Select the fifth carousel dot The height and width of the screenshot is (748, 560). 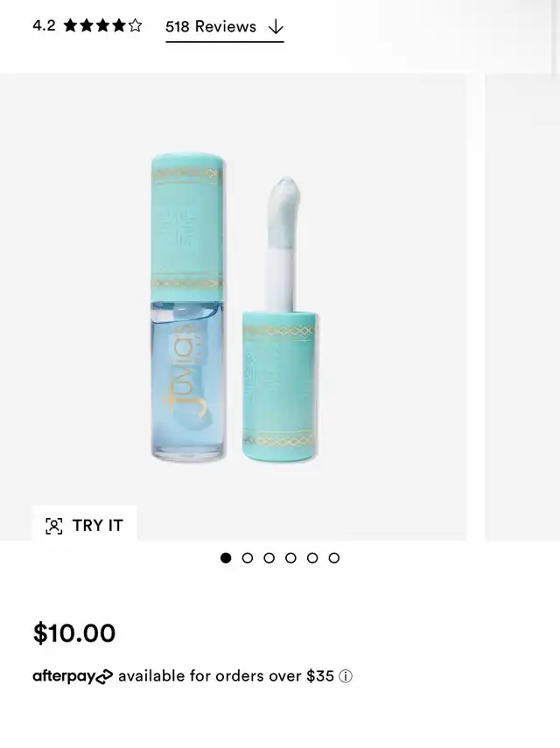[312, 557]
